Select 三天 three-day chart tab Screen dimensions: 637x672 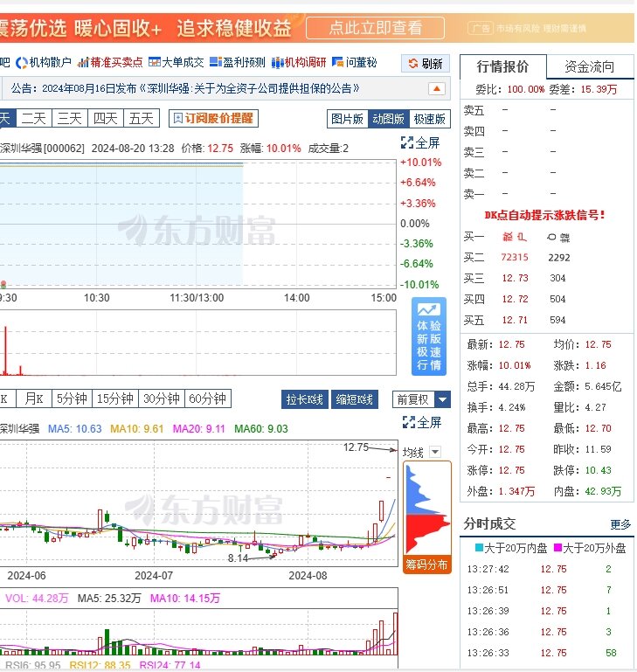tap(69, 118)
